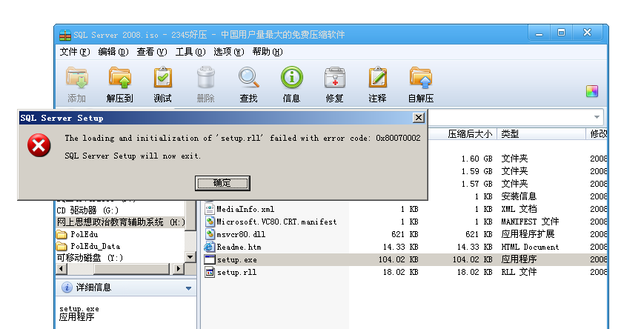The width and height of the screenshot is (644, 329).
Task: Select the PolEdu_Data folder in the tree
Action: pos(96,247)
